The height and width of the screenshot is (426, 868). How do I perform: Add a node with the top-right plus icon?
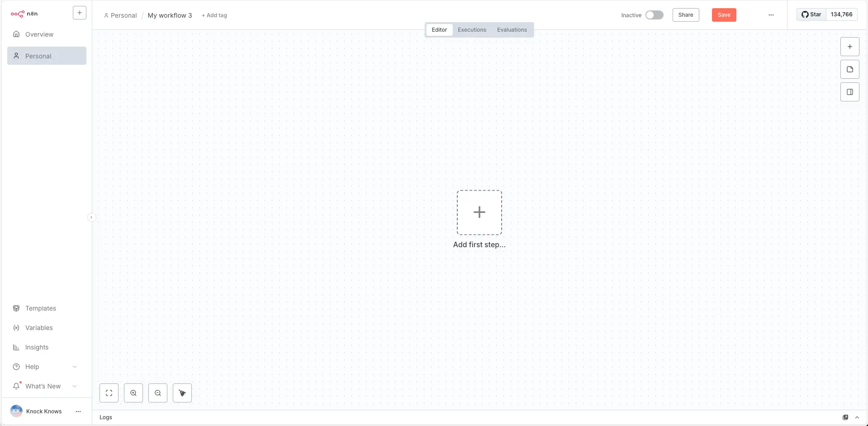click(849, 46)
